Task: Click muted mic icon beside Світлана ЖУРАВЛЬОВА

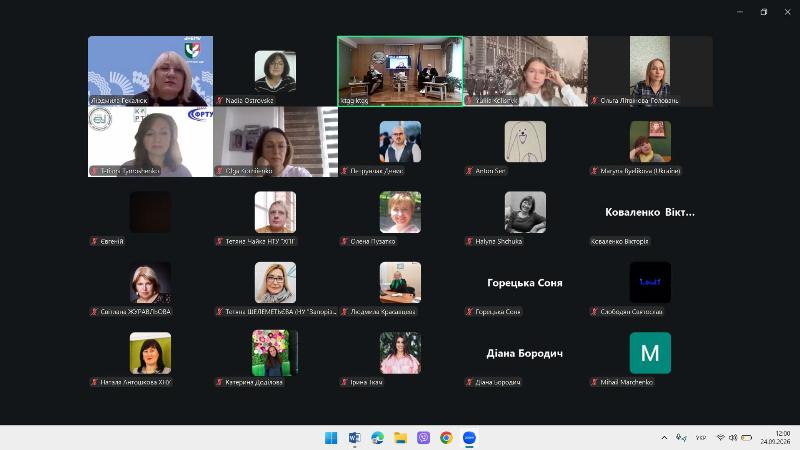Action: [x=94, y=311]
